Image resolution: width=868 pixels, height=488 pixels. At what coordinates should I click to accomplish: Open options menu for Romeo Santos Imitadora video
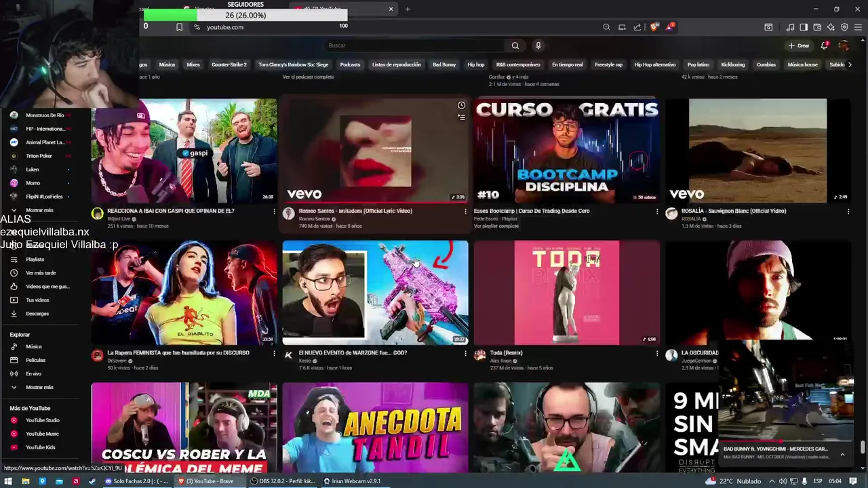465,211
